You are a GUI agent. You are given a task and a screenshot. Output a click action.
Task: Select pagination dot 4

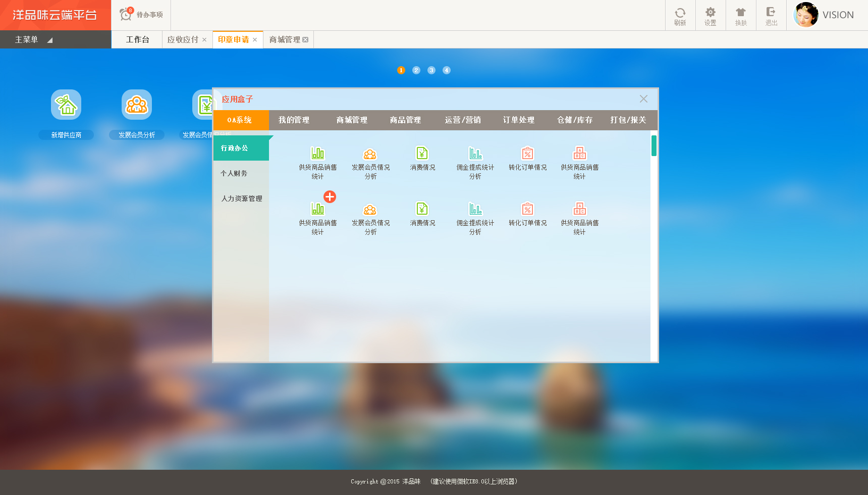point(446,70)
